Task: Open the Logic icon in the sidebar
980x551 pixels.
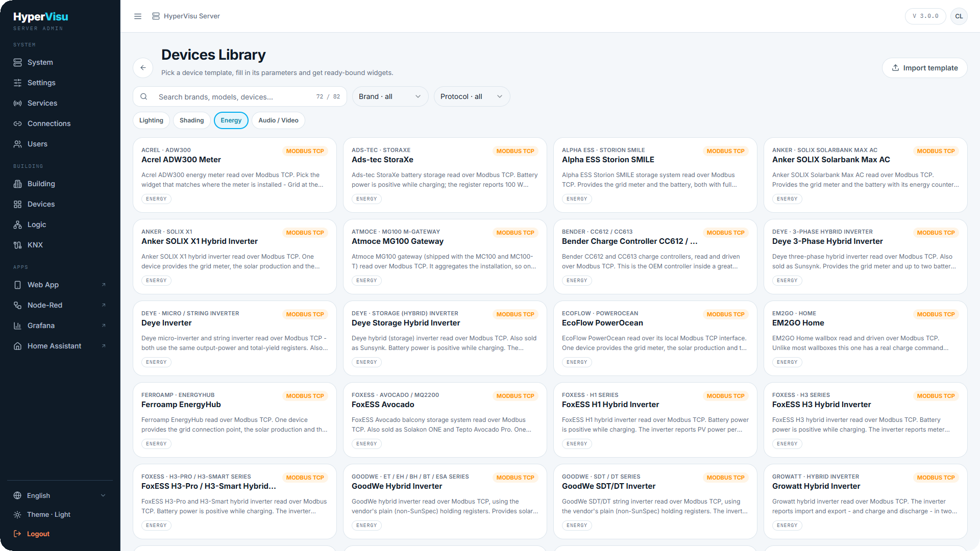Action: coord(18,224)
